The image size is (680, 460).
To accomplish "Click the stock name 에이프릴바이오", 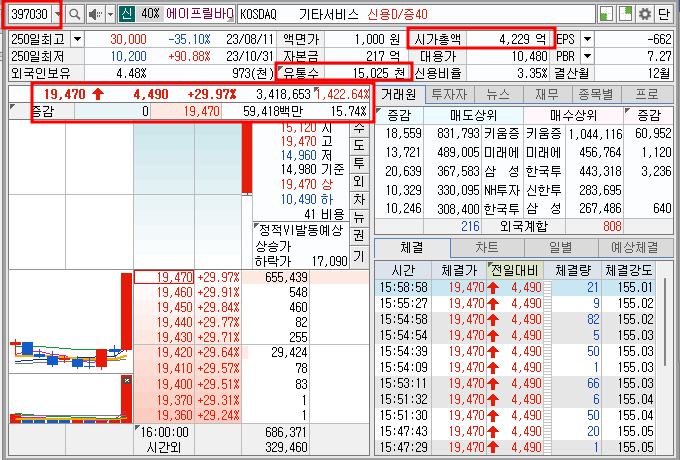I will click(x=200, y=14).
